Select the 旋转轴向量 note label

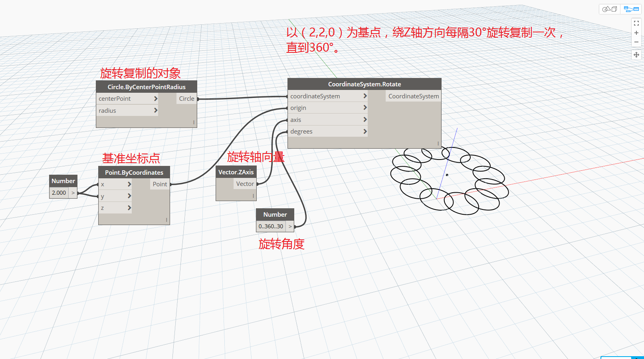click(256, 157)
